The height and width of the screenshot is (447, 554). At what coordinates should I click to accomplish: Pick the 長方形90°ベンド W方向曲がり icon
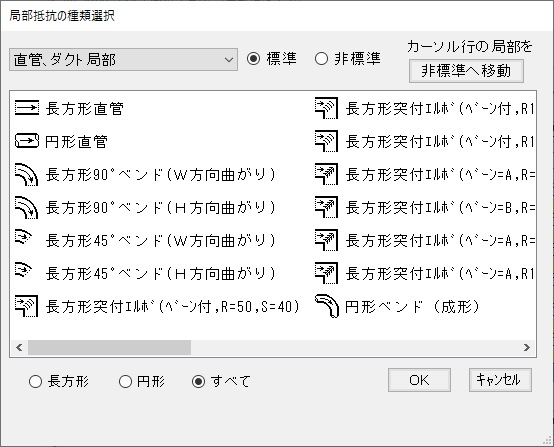27,174
